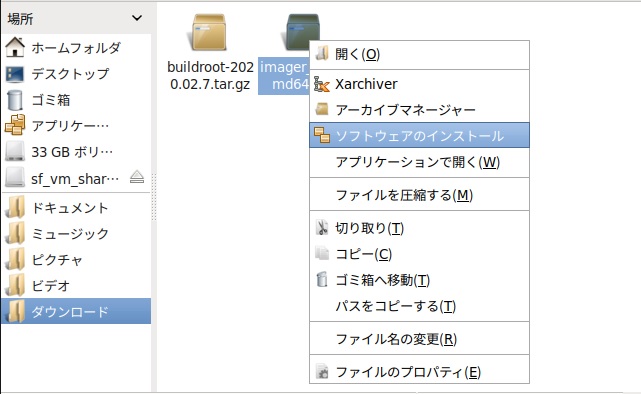Open デスクトップ in the places list
Viewport: 641px width, 394px height.
point(76,74)
